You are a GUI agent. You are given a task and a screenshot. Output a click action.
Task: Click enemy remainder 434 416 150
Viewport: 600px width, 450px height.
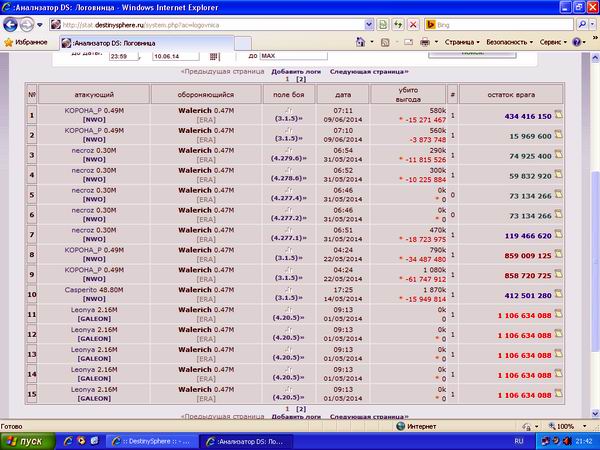[x=528, y=116]
